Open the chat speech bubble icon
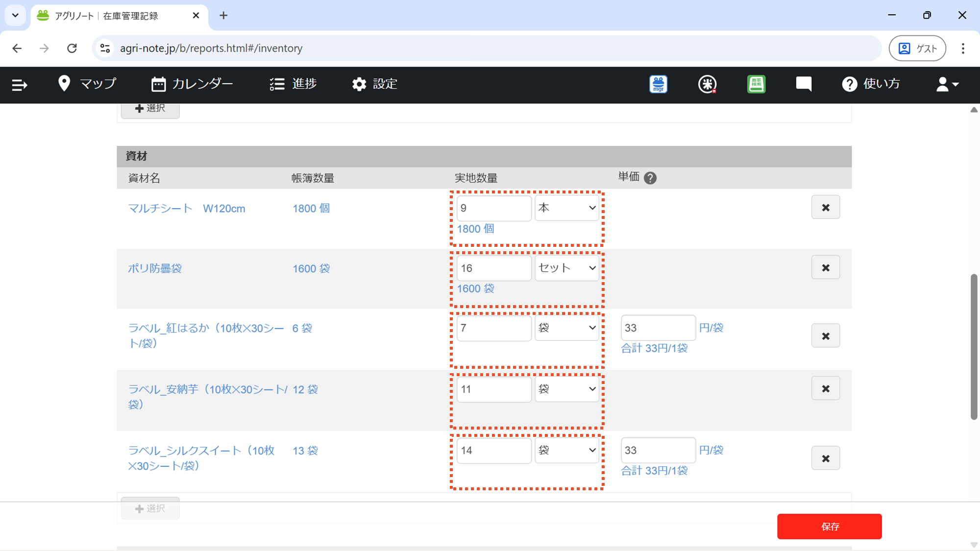 click(804, 84)
